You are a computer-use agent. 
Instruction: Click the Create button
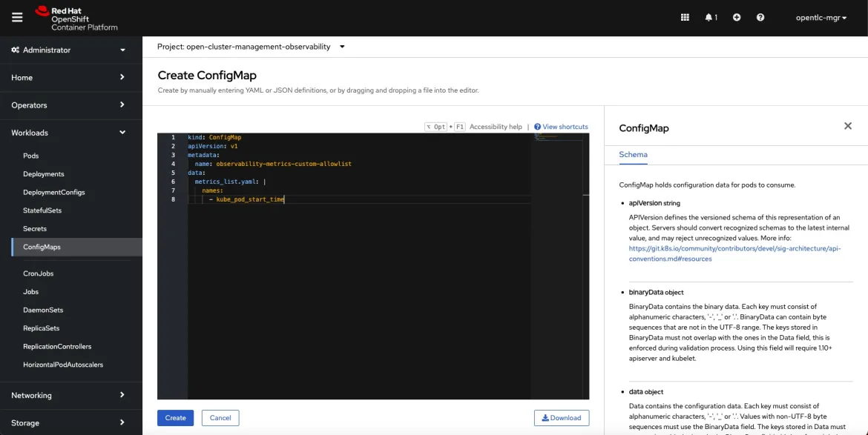[176, 418]
